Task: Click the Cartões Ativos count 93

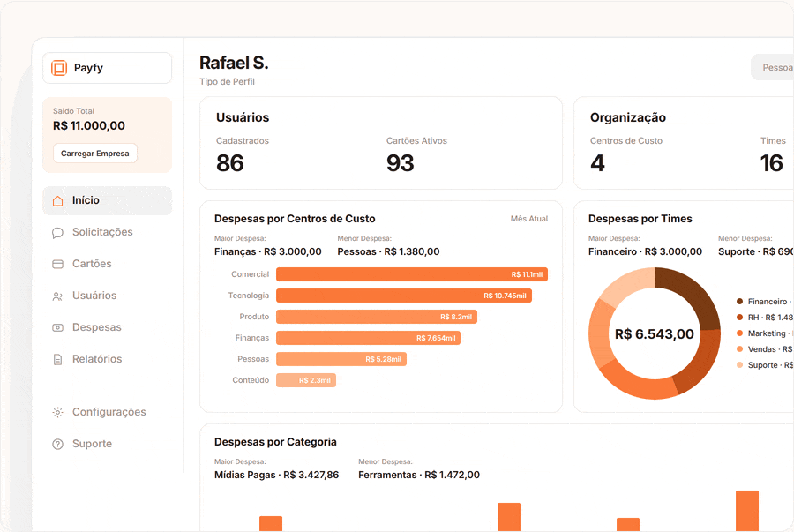Action: (400, 163)
